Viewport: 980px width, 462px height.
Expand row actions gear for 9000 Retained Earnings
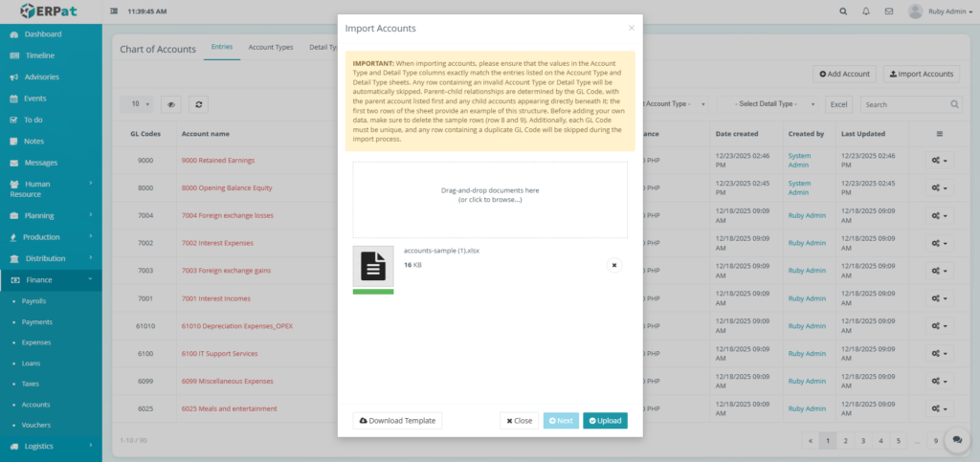click(x=938, y=160)
